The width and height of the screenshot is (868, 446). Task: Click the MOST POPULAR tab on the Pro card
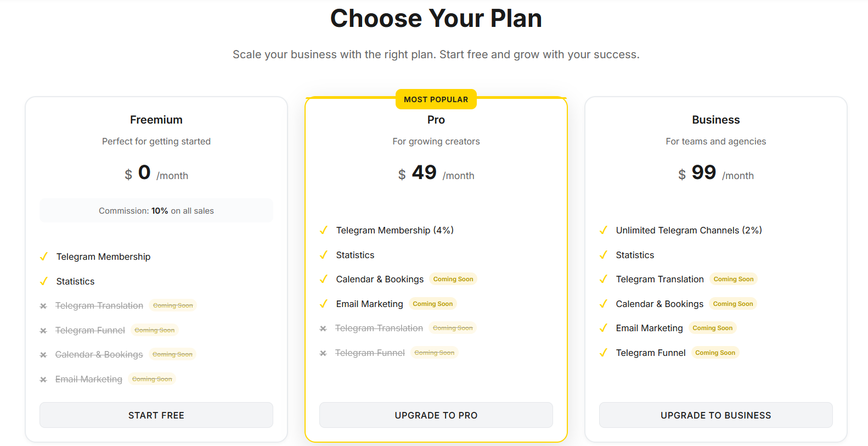point(436,99)
